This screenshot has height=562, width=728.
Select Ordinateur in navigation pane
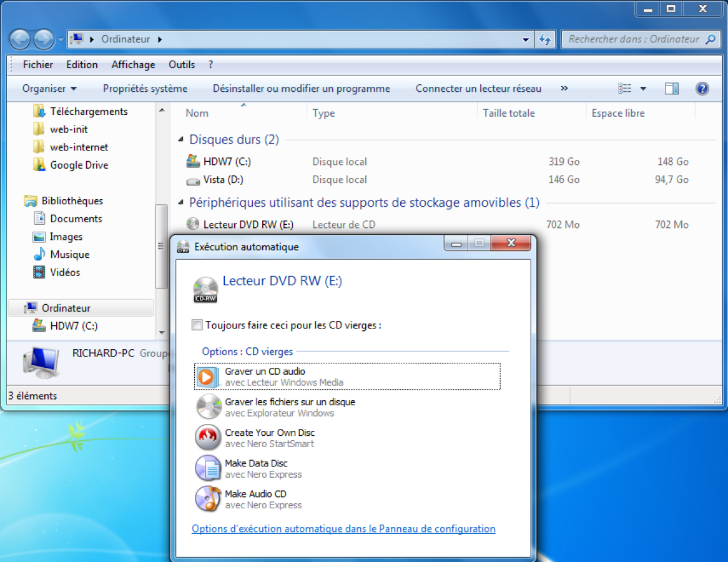tap(81, 308)
